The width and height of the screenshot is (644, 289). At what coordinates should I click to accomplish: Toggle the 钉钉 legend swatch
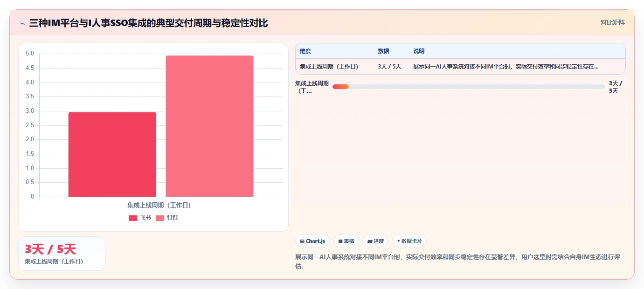click(x=160, y=218)
